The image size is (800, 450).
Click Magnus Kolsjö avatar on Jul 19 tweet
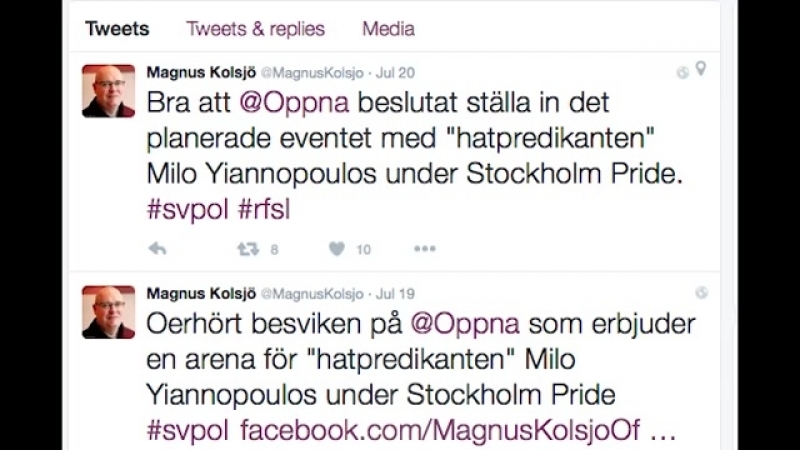pos(108,313)
